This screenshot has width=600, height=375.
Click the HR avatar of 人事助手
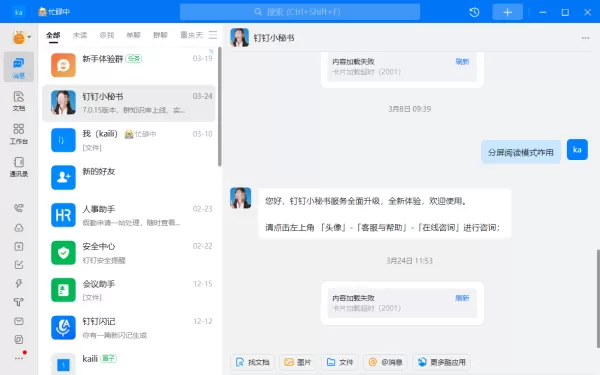(64, 215)
